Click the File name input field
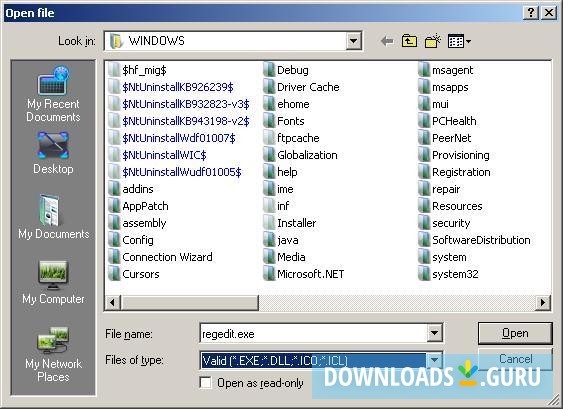This screenshot has height=409, width=563. pyautogui.click(x=314, y=334)
